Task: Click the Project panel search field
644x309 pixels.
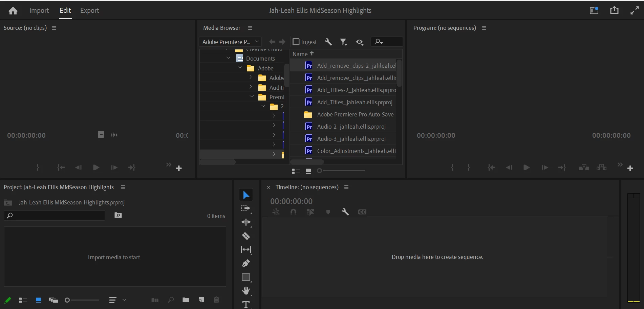Action: (55, 216)
